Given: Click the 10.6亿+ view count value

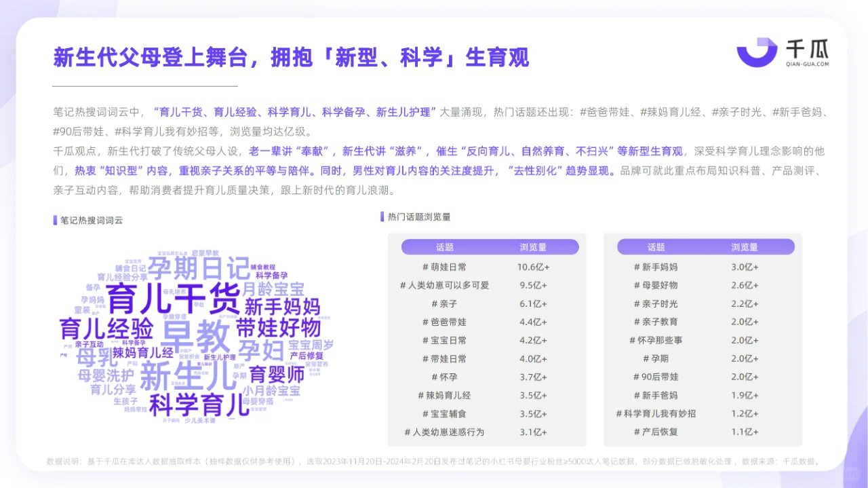Looking at the screenshot, I should (x=533, y=267).
